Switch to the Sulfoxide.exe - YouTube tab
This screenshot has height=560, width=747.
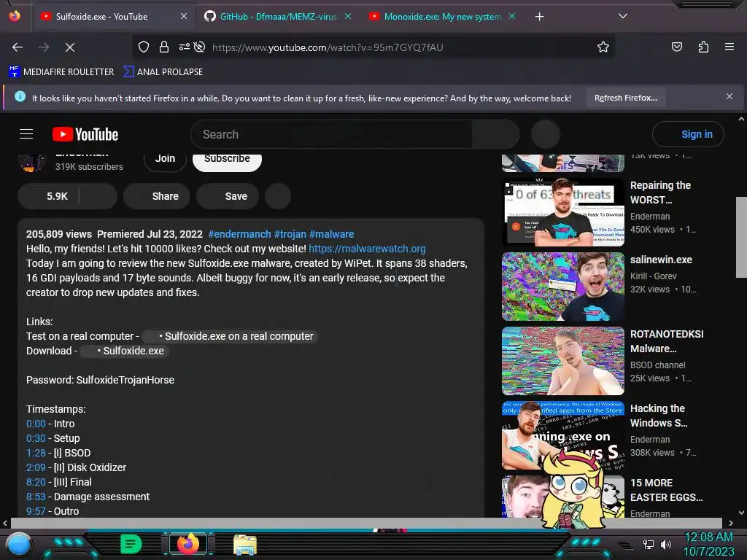pos(113,17)
